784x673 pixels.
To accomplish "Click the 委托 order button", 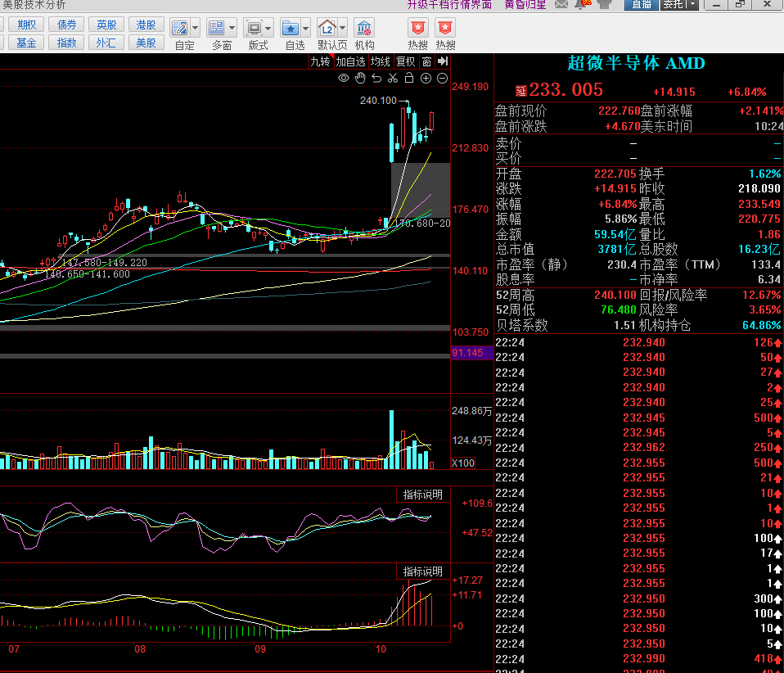I will tap(673, 5).
